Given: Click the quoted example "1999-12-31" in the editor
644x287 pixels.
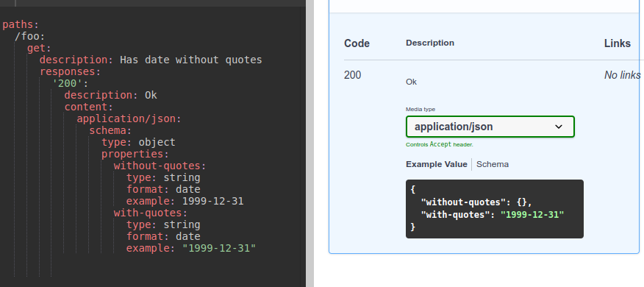Looking at the screenshot, I should pyautogui.click(x=219, y=248).
